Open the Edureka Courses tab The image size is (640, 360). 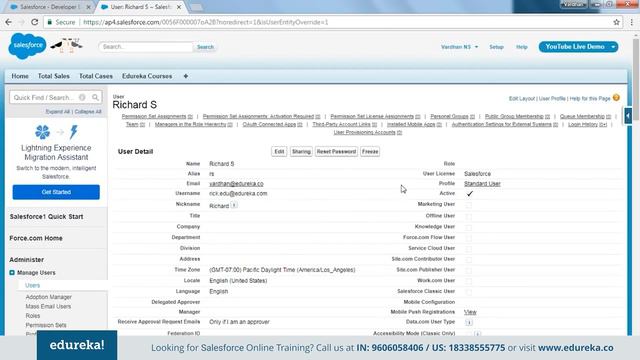click(x=147, y=76)
